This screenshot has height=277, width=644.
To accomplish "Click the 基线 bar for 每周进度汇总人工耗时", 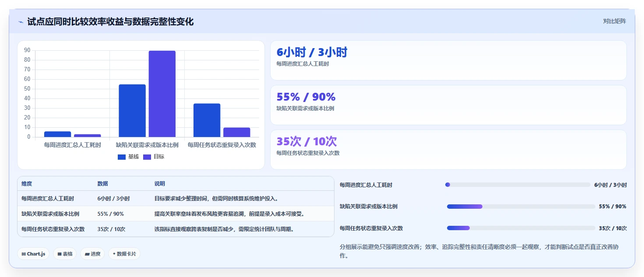I will click(57, 134).
